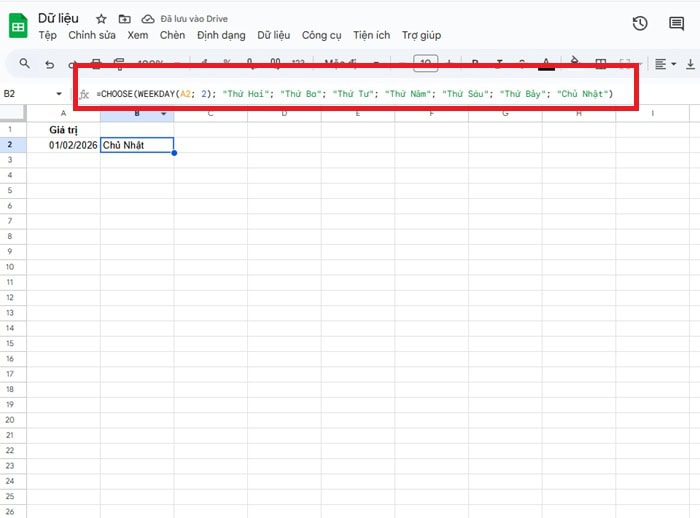Click the Dữ liệu document title
Screen dimensions: 700x518
click(60, 18)
